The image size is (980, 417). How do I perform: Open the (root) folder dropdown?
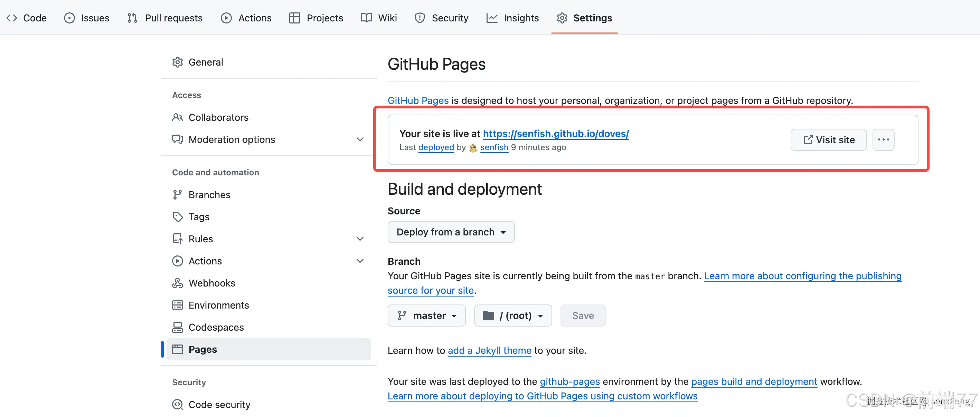512,315
